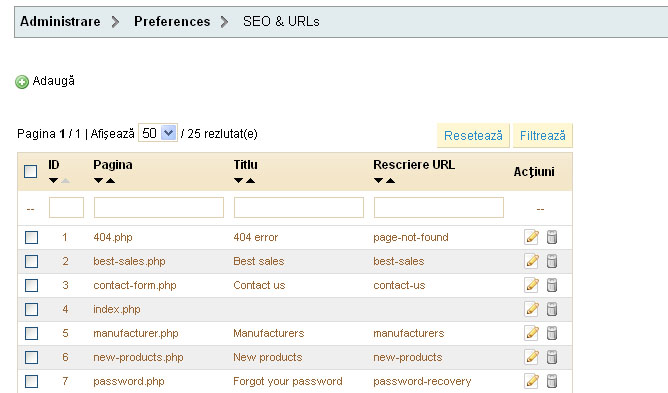Click the 'new-products' URL rewrite cell
This screenshot has height=393, width=668.
pyautogui.click(x=408, y=357)
